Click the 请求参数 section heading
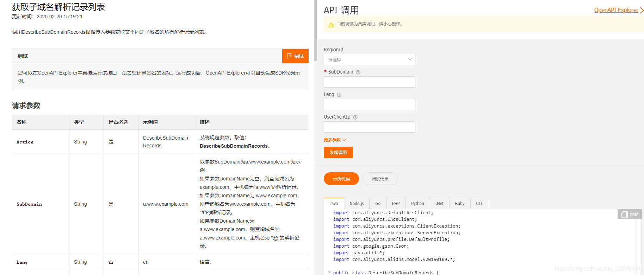The image size is (644, 275). click(x=26, y=105)
